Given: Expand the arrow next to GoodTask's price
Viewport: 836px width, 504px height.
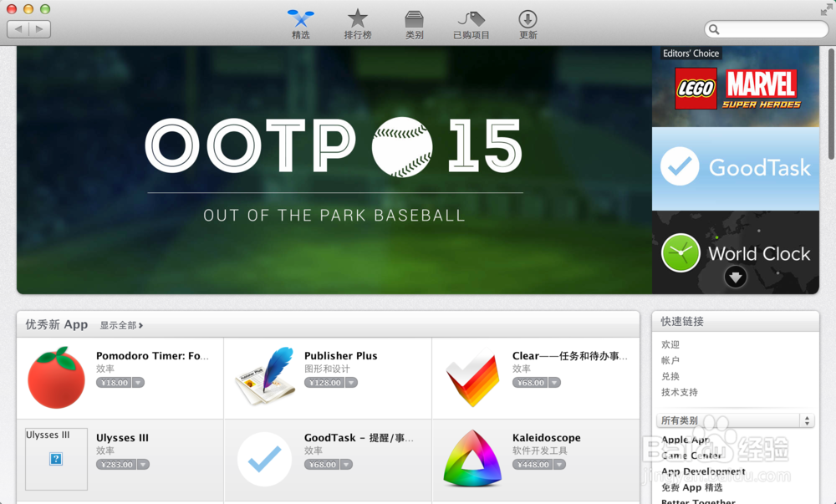Looking at the screenshot, I should point(347,465).
